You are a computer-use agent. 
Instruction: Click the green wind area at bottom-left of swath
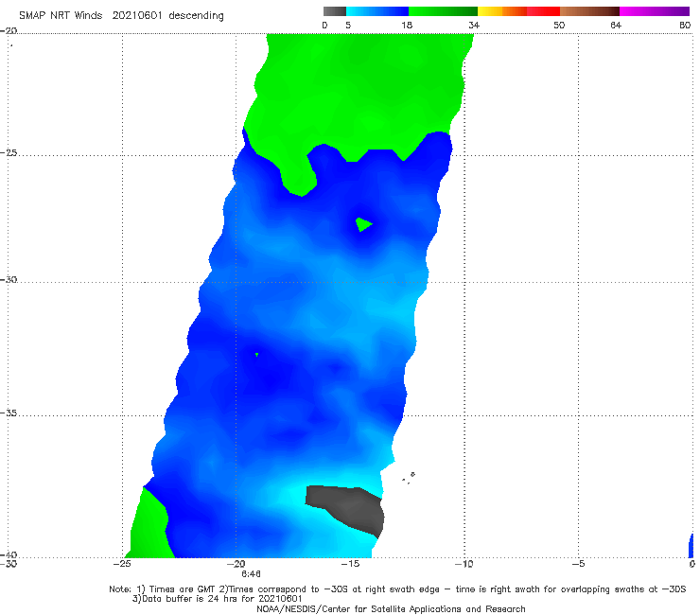(149, 527)
